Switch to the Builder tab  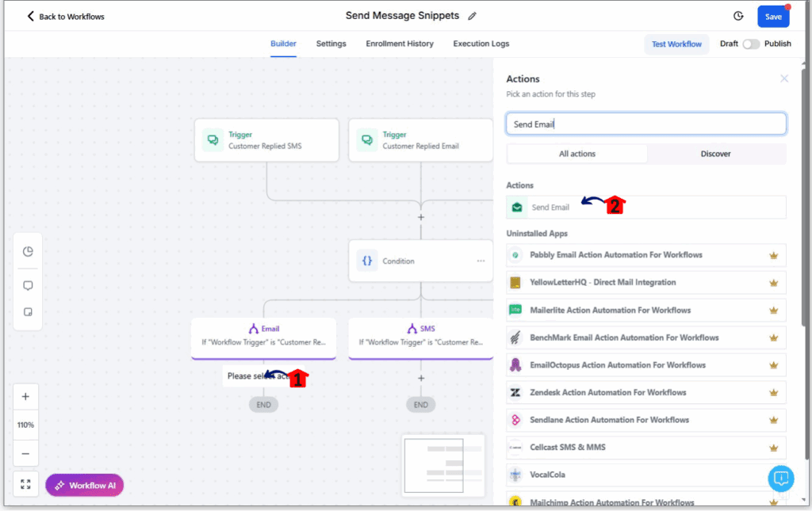[x=283, y=44]
